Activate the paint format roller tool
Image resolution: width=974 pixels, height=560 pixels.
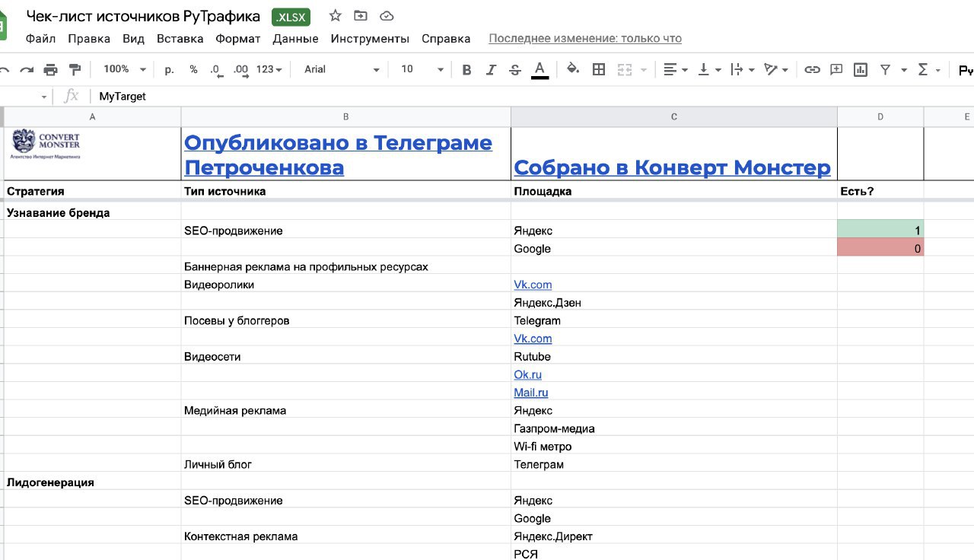[x=75, y=70]
